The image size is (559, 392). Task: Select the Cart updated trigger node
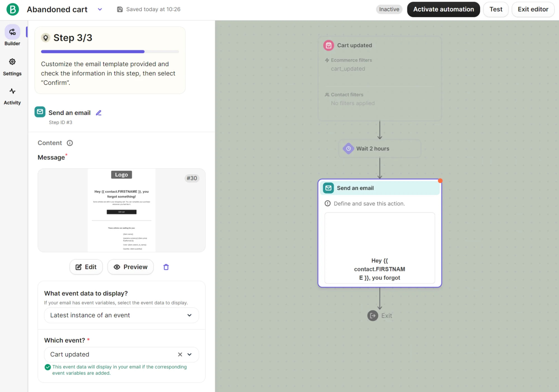(x=380, y=79)
